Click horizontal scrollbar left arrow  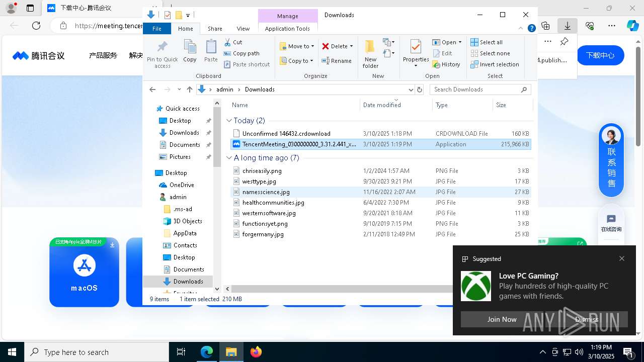(x=227, y=289)
